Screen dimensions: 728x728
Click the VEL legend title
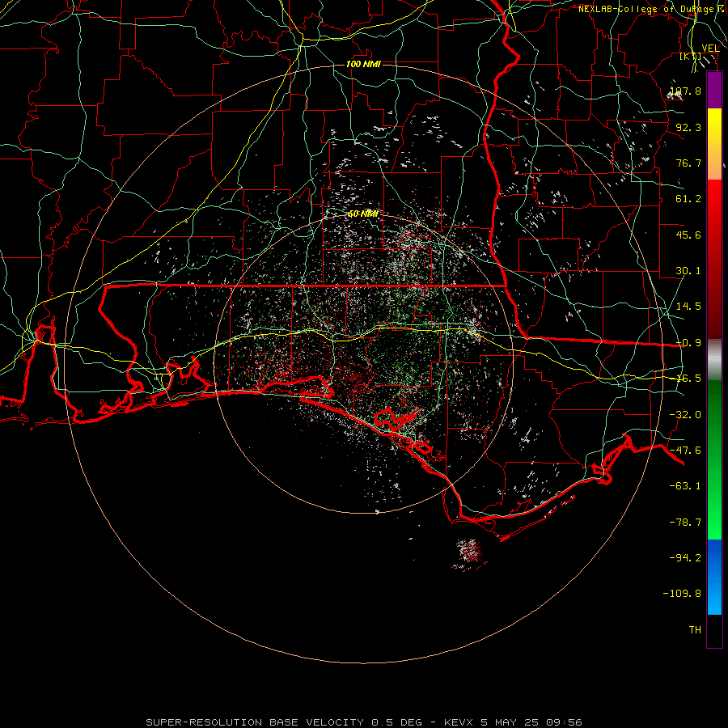pyautogui.click(x=710, y=49)
